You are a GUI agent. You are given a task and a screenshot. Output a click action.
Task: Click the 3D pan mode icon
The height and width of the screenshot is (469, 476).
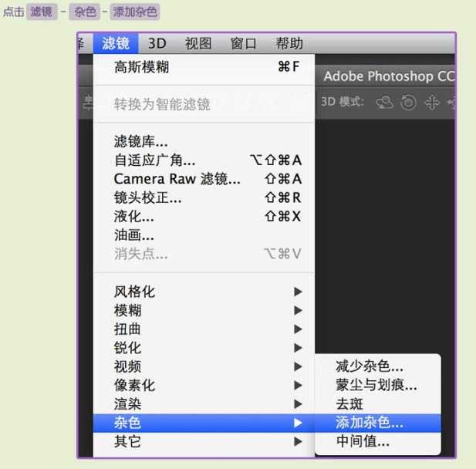(432, 103)
